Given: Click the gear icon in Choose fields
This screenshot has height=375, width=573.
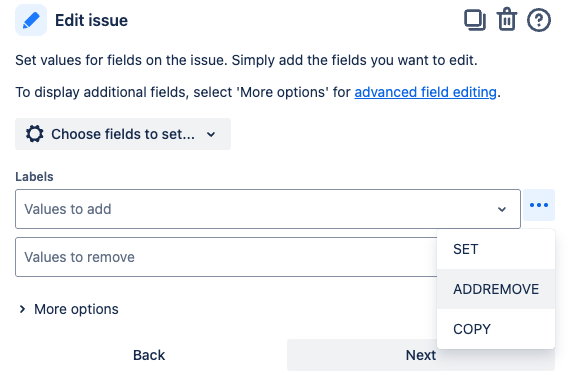Looking at the screenshot, I should tap(35, 134).
